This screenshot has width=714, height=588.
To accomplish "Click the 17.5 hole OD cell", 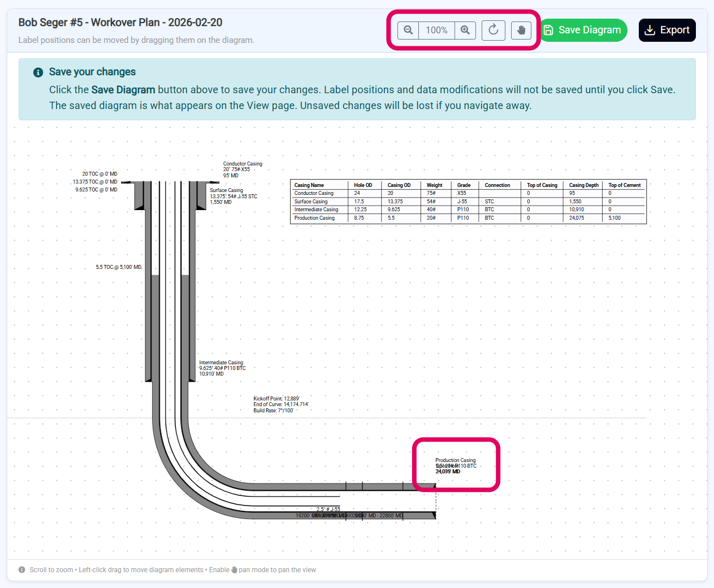I will tap(359, 202).
